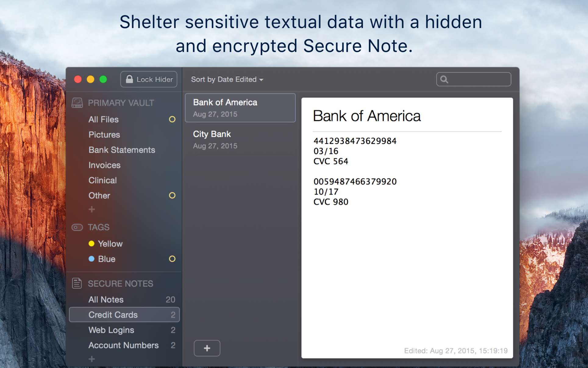Screen dimensions: 588x368
Task: Toggle the yellow circle beside Blue tag
Action: pos(172,259)
